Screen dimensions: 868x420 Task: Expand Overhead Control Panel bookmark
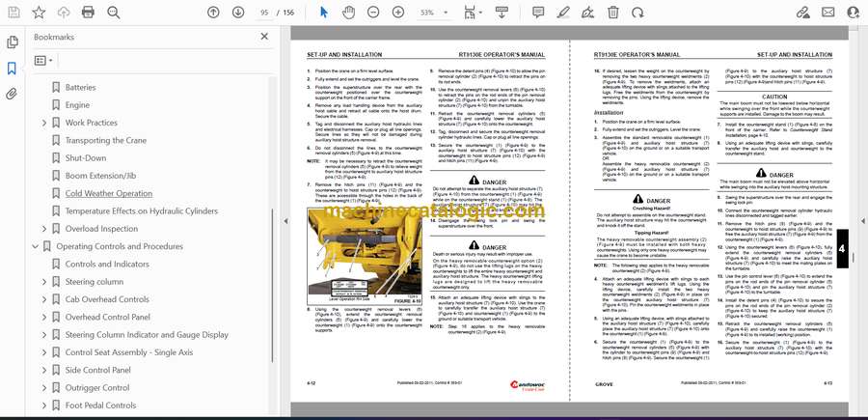point(44,317)
